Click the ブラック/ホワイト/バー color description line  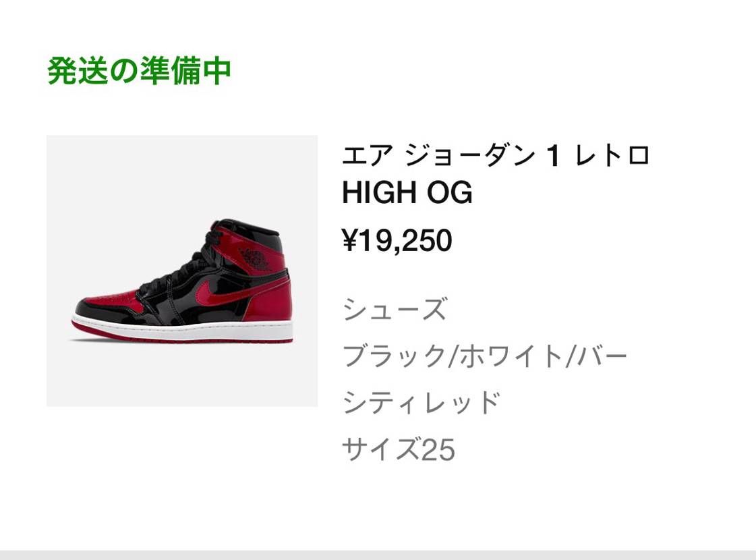tap(484, 356)
